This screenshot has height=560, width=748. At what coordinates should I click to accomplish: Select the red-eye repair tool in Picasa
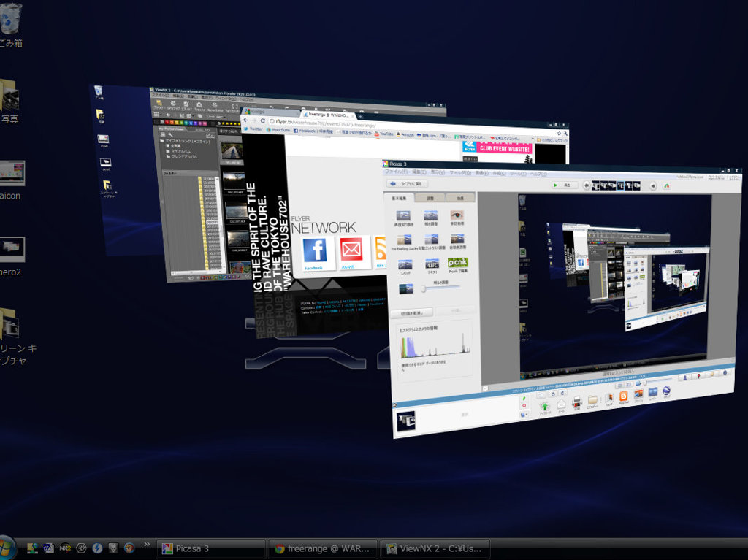(x=457, y=216)
